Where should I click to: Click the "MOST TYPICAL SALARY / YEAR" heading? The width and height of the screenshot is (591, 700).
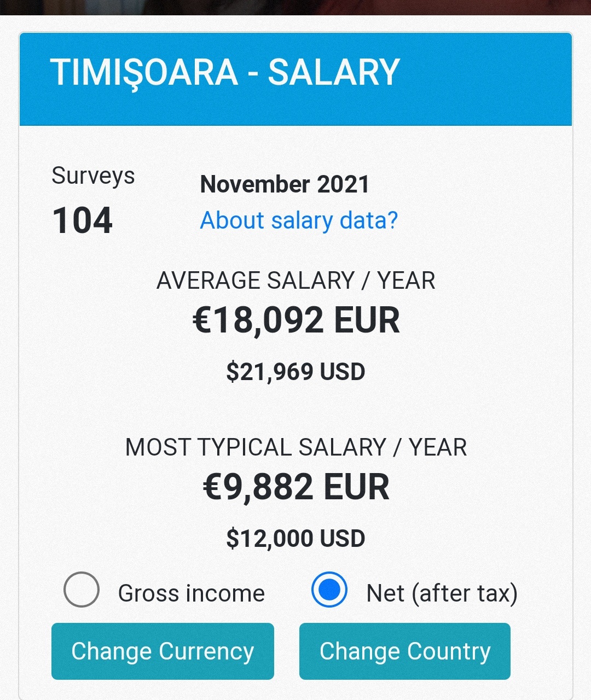[296, 447]
